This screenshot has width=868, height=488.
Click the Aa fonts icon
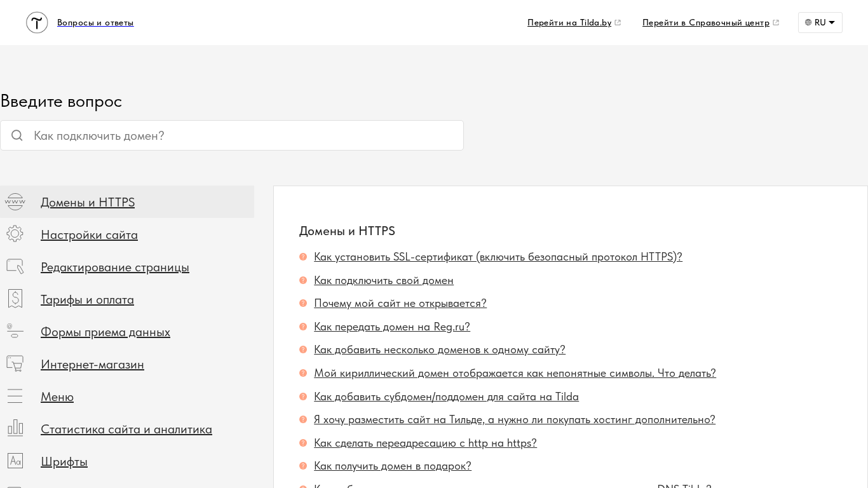15,461
